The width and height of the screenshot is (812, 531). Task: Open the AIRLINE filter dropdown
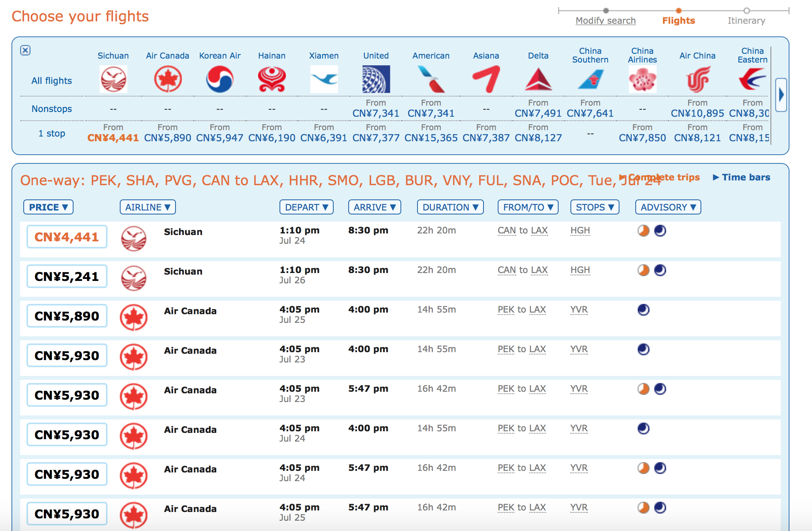click(x=147, y=207)
